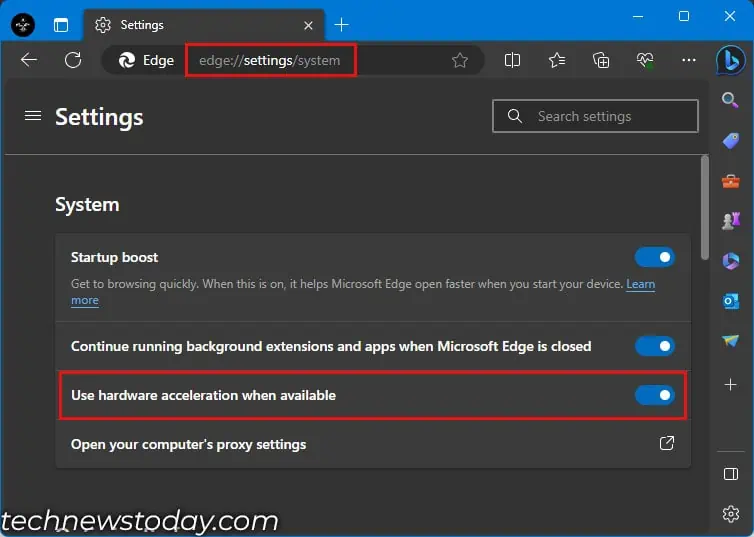Click the Search settings field
This screenshot has width=754, height=537.
coord(595,116)
